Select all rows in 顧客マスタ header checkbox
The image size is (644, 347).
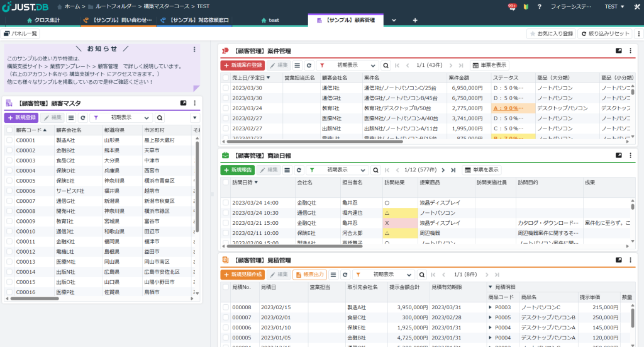[9, 130]
